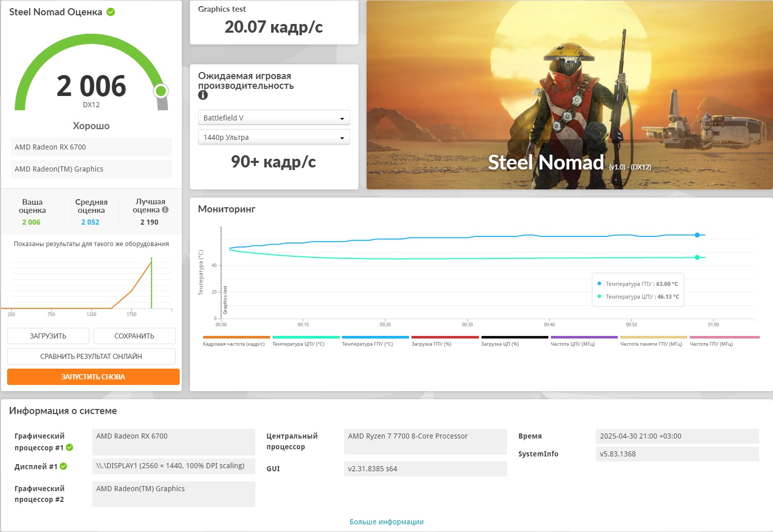Click the orange ЗАПУСТИТЬ СНОВА button
This screenshot has width=773, height=532.
pos(93,377)
